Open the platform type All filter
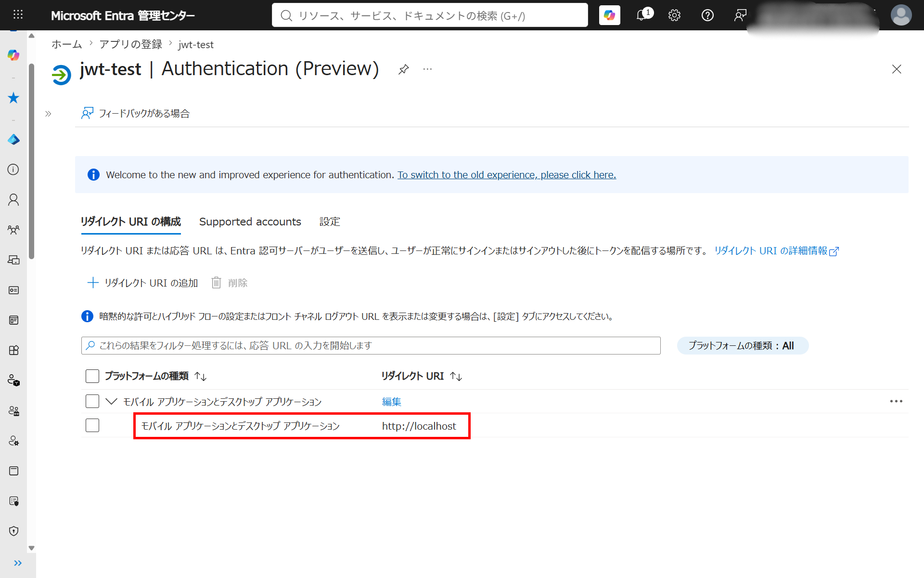This screenshot has height=578, width=924. click(x=742, y=346)
